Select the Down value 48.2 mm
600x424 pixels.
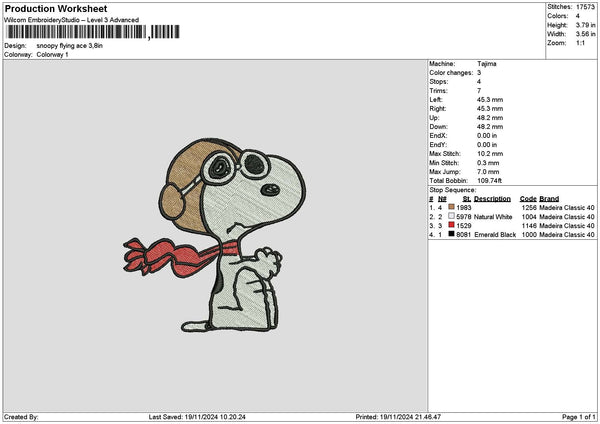tap(490, 127)
